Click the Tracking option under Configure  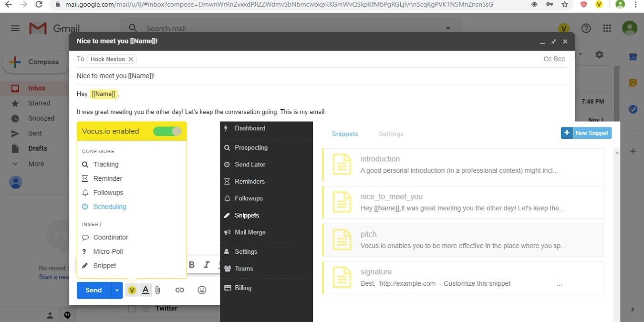[105, 164]
